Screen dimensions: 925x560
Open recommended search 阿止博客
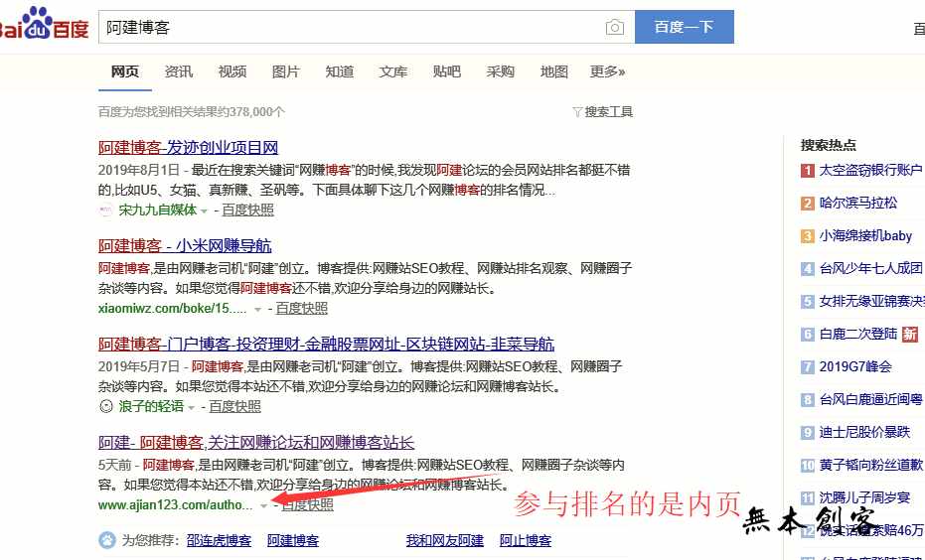526,540
